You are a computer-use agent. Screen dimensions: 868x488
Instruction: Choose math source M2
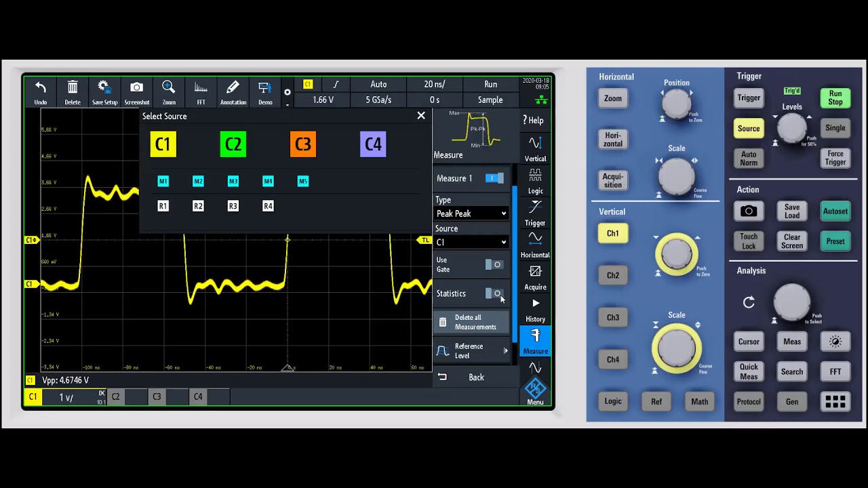[x=198, y=181]
